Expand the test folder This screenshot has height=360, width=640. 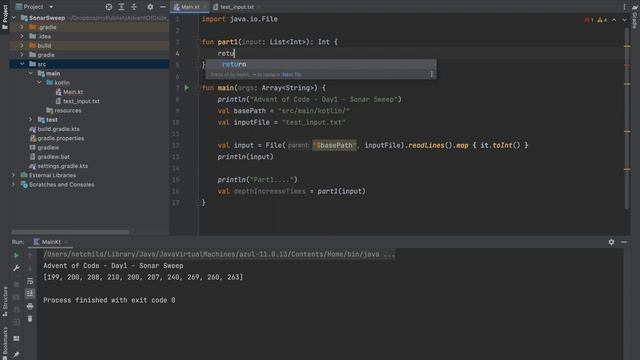click(31, 120)
